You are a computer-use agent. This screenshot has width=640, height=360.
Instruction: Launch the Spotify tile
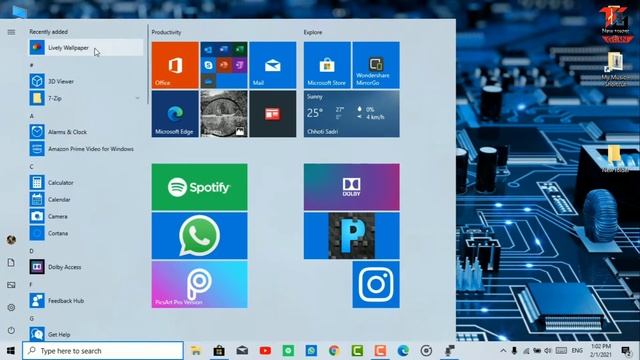[200, 187]
